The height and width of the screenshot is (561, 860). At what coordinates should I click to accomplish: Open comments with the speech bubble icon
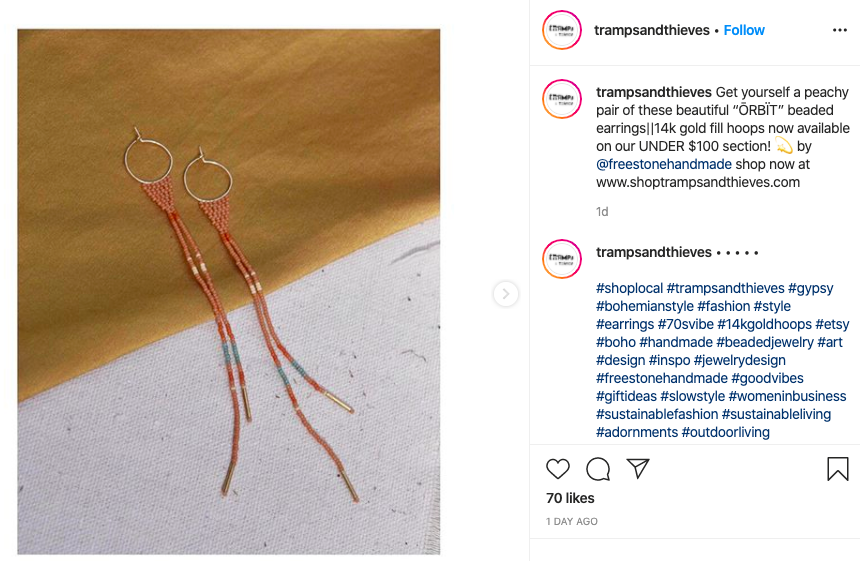click(x=598, y=469)
